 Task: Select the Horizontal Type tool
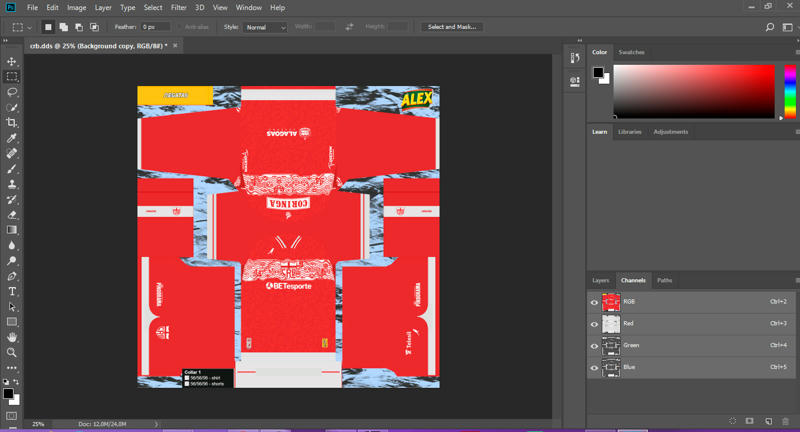pos(12,291)
